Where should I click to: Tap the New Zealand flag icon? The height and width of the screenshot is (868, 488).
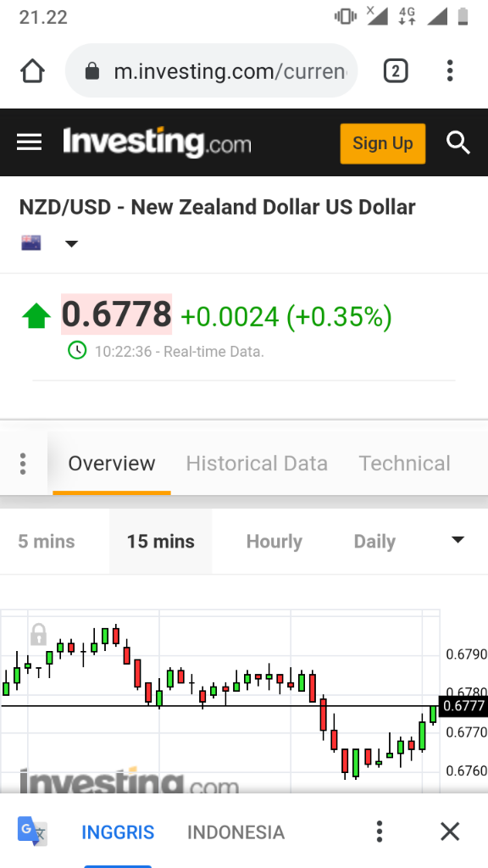coord(31,243)
